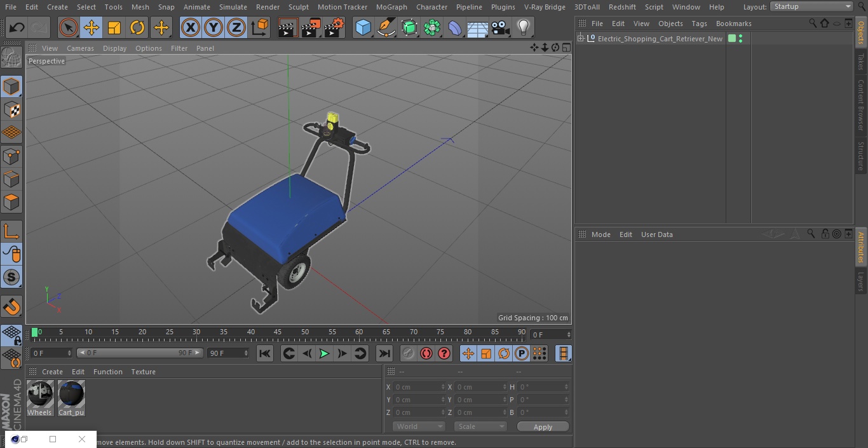The width and height of the screenshot is (868, 448).
Task: Add a Camera object
Action: click(x=501, y=27)
